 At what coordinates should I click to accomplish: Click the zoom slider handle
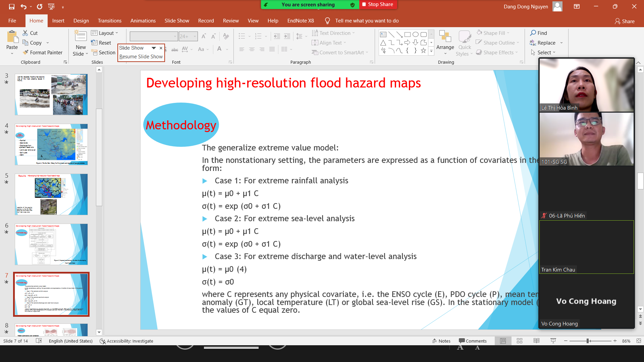point(588,341)
